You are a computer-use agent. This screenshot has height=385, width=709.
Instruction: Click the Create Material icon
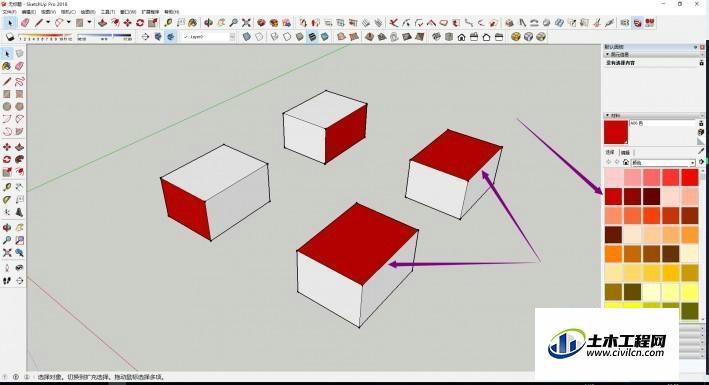click(x=701, y=132)
